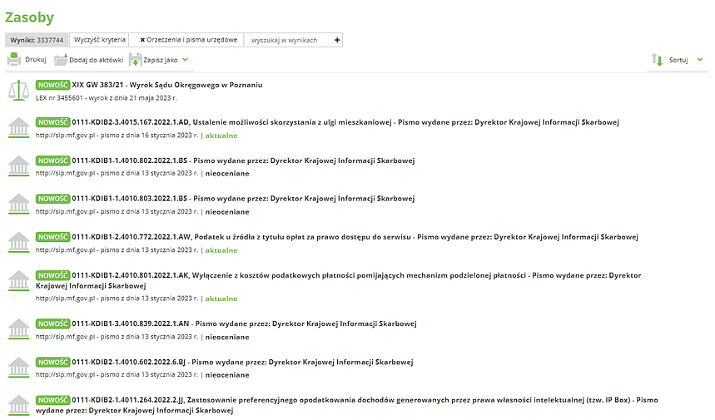The image size is (715, 420).
Task: Click building icon beside 0111-KDIB1-3.4010.839.2022.1.AN
Action: point(17,328)
